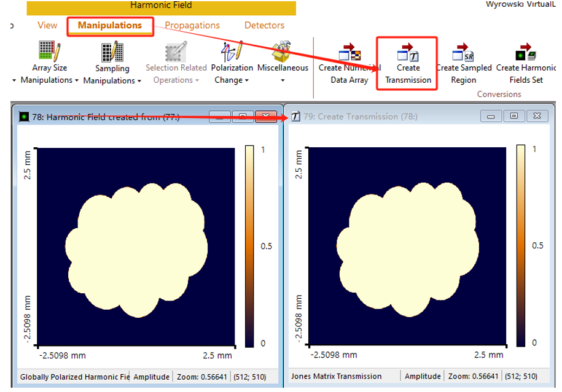
Task: Click '-2.5098 mm' y-axis label in window 79
Action: pos(299,318)
